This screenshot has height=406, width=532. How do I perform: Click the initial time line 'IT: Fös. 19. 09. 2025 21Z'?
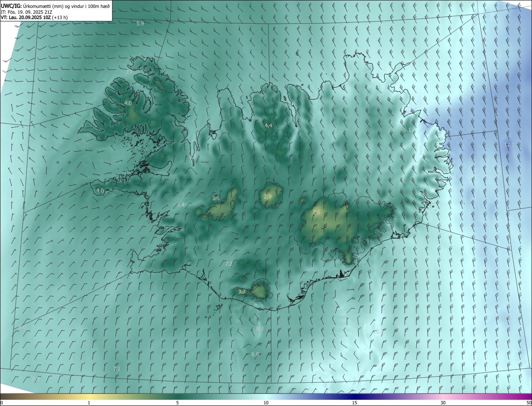coord(26,12)
